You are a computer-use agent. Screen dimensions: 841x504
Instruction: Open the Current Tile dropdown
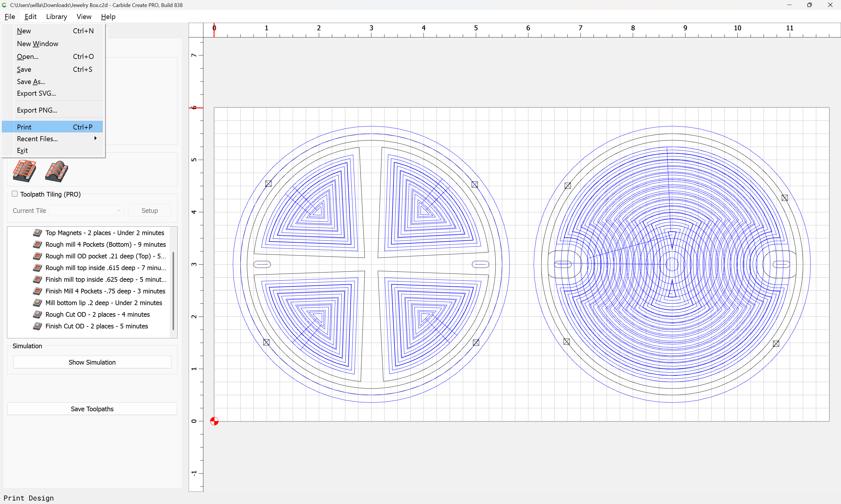[x=87, y=211]
